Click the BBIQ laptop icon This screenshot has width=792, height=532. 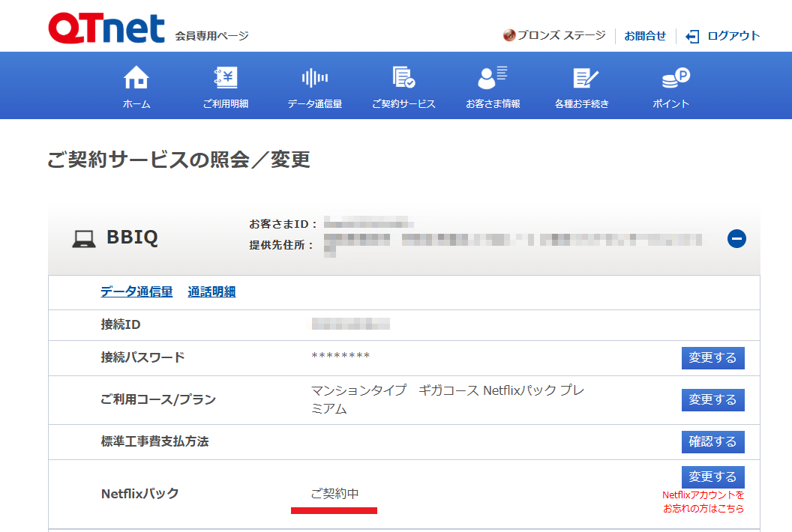(x=84, y=239)
